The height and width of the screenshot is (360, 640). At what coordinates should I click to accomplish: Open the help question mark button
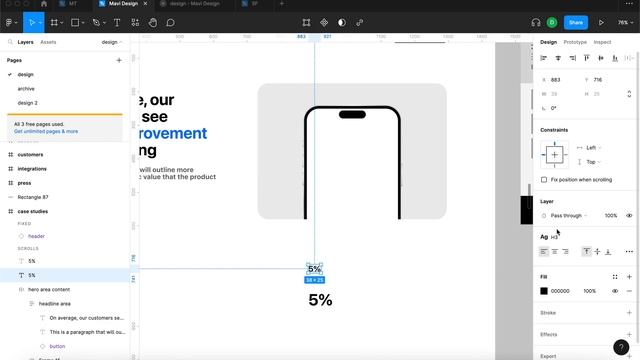coord(621,347)
